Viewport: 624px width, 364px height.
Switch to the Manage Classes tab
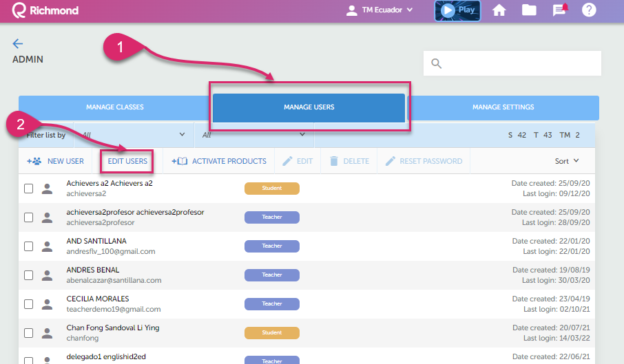114,107
